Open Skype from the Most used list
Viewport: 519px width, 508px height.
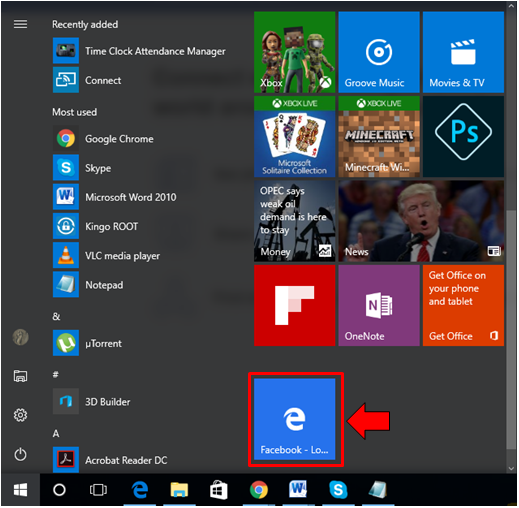[82, 168]
